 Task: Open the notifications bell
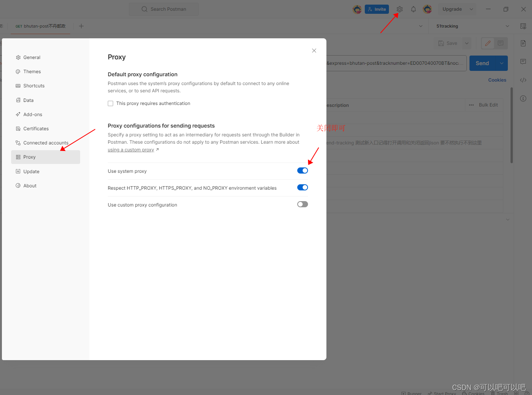coord(413,9)
